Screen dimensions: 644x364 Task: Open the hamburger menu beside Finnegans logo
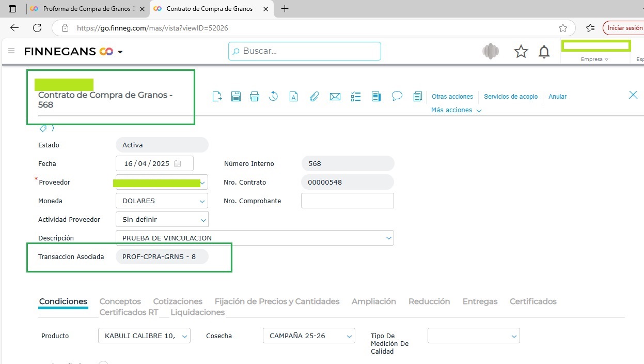pos(11,51)
